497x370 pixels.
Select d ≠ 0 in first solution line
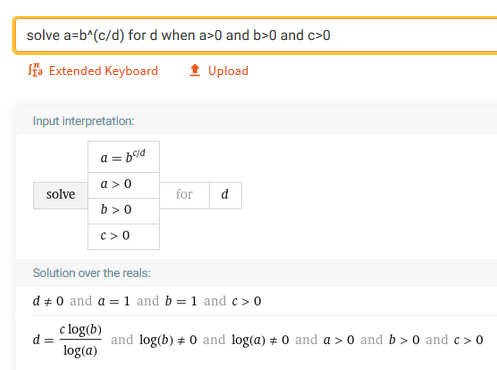48,301
